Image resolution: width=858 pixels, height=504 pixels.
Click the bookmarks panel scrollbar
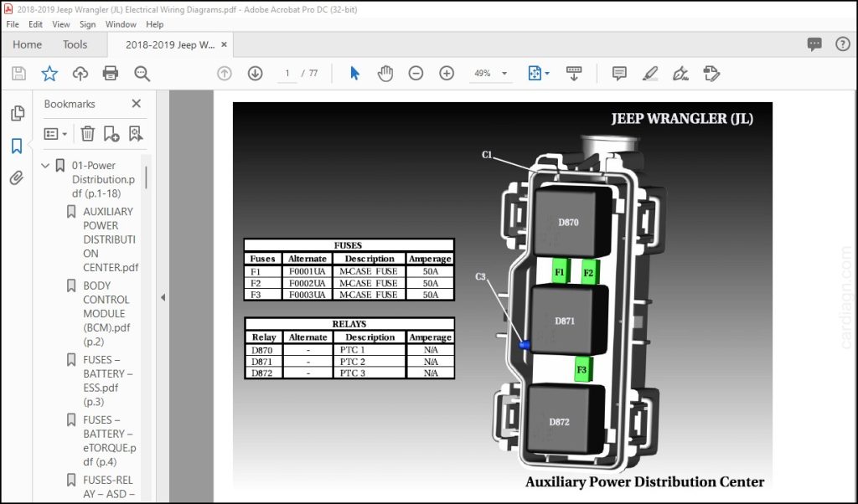(x=146, y=177)
